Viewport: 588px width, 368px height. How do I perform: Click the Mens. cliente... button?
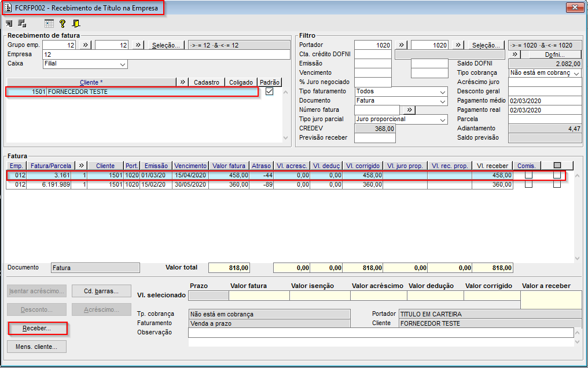[x=36, y=347]
